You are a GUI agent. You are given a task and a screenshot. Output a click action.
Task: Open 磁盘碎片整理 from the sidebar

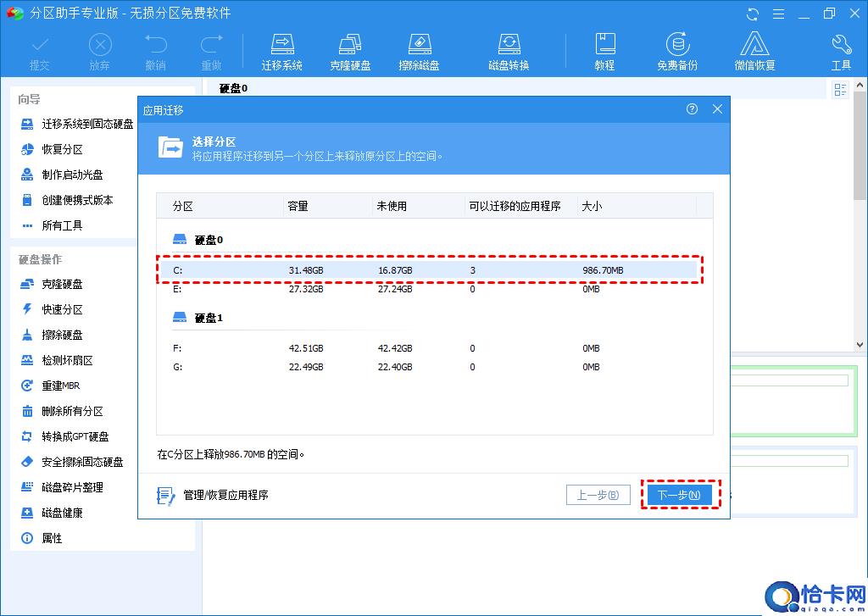61,487
